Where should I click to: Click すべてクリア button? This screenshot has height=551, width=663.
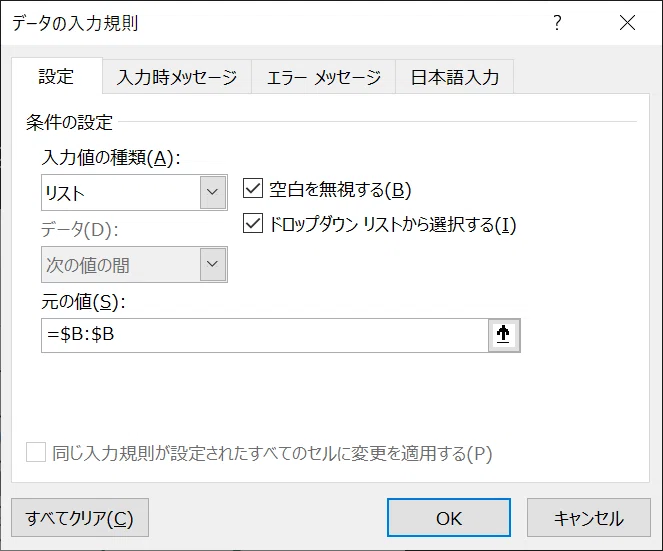(x=80, y=518)
